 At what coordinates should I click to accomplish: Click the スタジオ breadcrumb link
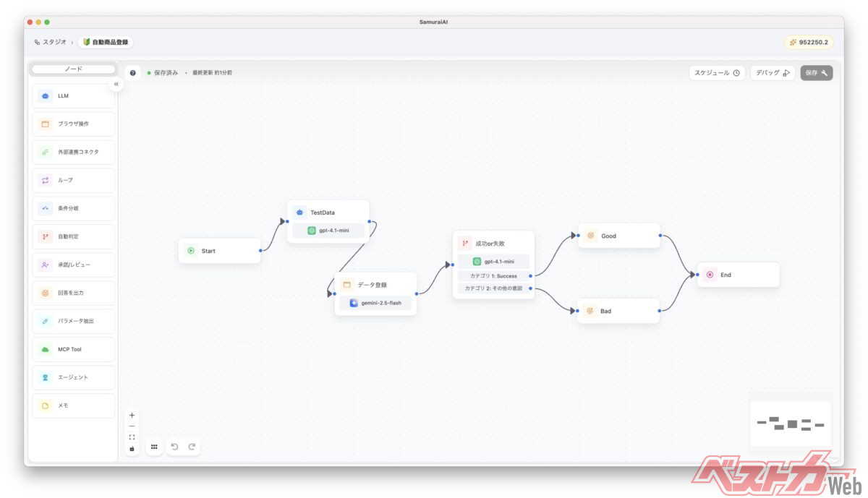coord(54,43)
